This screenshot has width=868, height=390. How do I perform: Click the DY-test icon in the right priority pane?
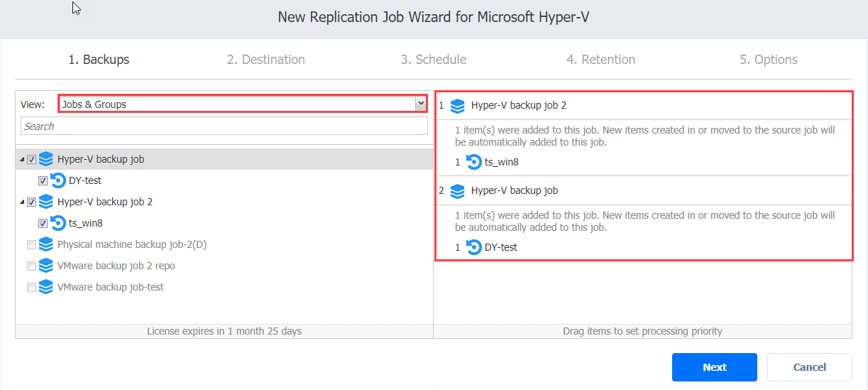[x=473, y=247]
